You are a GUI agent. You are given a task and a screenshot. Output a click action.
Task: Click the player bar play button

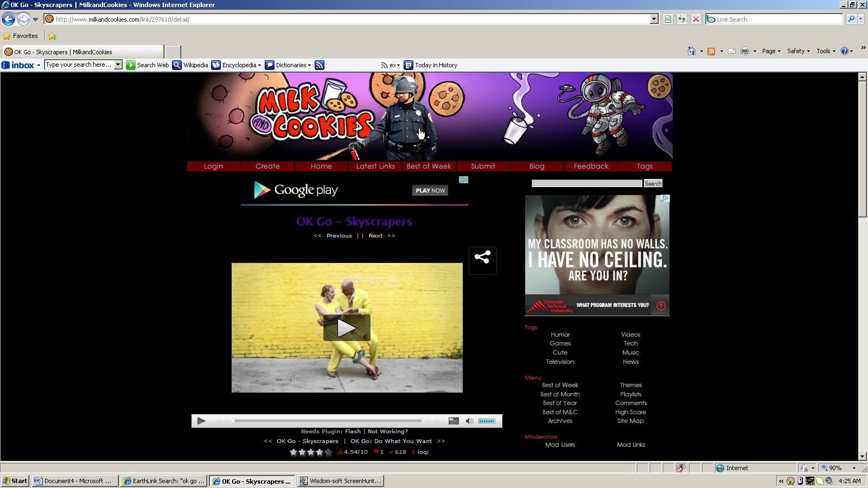(x=201, y=421)
